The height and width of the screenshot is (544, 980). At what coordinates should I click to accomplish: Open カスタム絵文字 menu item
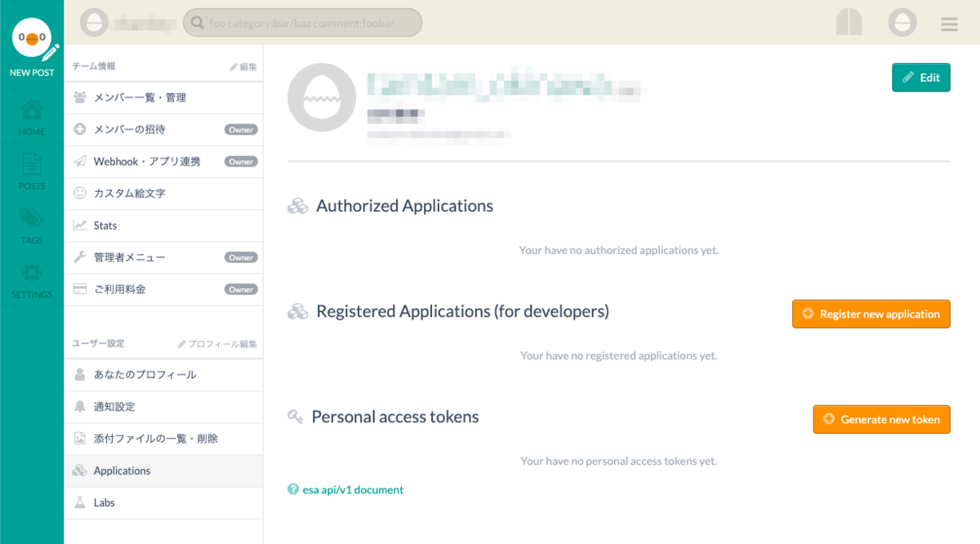(x=163, y=194)
